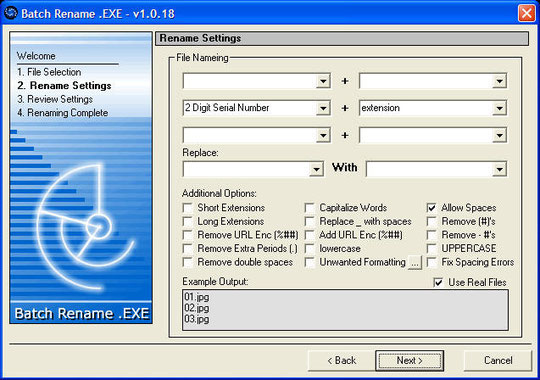Check the Capitalize Words option
Image resolution: width=540 pixels, height=380 pixels.
(x=310, y=208)
